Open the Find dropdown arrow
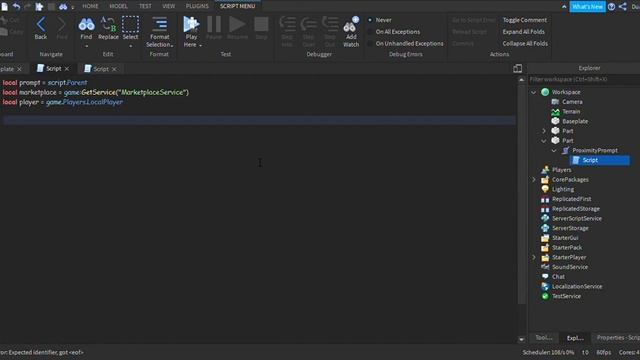Image resolution: width=640 pixels, height=360 pixels. [86, 46]
